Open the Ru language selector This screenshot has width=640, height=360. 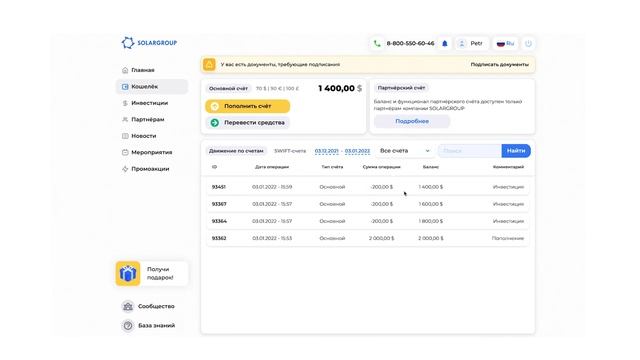point(505,43)
